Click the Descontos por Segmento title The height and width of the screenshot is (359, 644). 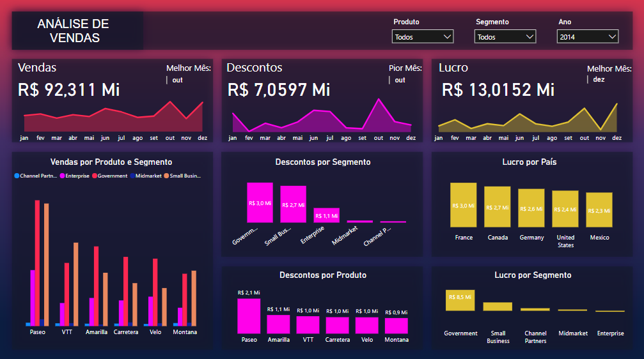click(x=323, y=162)
